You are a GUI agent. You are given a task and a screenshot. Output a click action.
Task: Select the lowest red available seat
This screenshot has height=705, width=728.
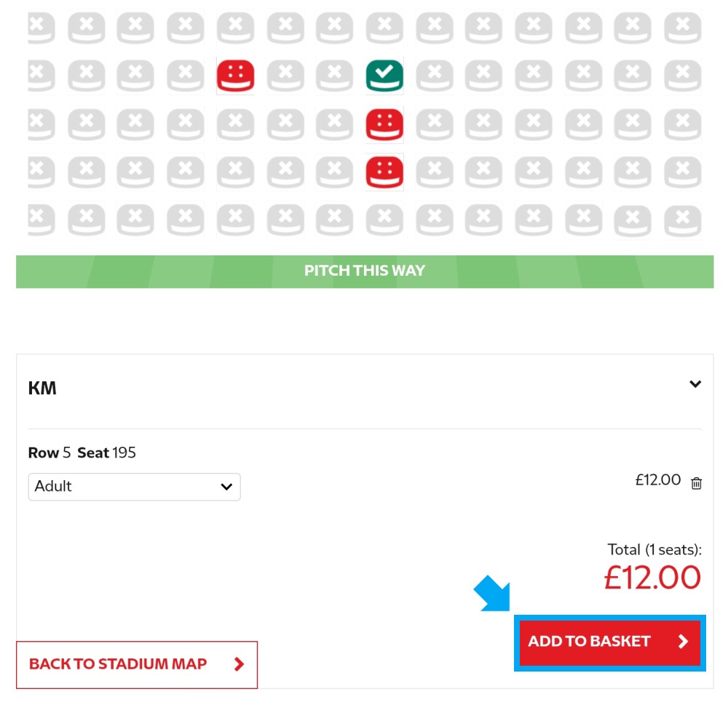[384, 172]
